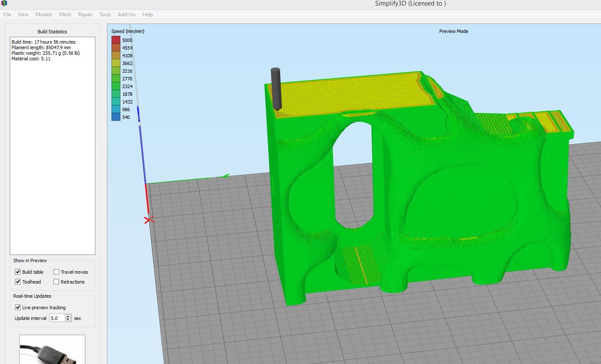Screen dimensions: 601x364
Task: Open the Repair menu
Action: coord(85,15)
